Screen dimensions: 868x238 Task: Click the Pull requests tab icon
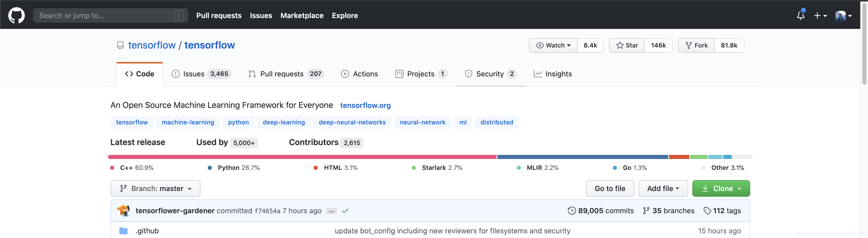[252, 74]
